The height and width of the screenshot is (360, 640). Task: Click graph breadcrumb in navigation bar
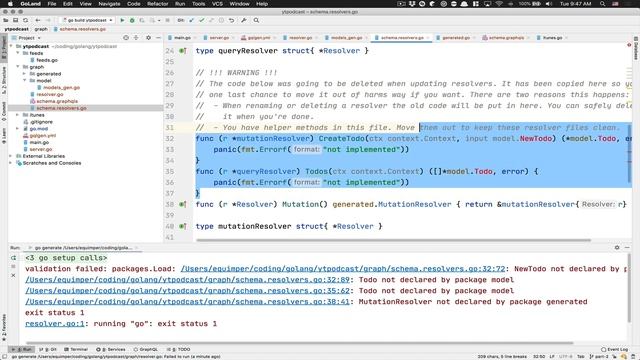pyautogui.click(x=41, y=29)
